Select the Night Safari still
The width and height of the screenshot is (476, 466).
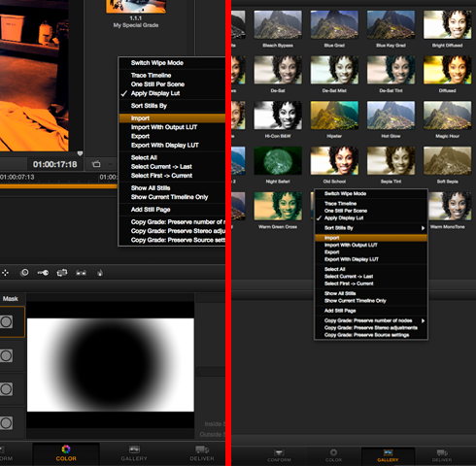point(278,160)
